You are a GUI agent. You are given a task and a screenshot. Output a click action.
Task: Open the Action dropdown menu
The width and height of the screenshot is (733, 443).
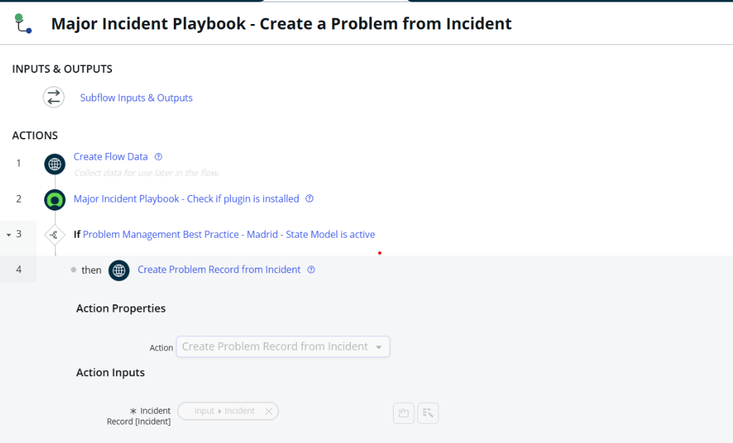283,347
